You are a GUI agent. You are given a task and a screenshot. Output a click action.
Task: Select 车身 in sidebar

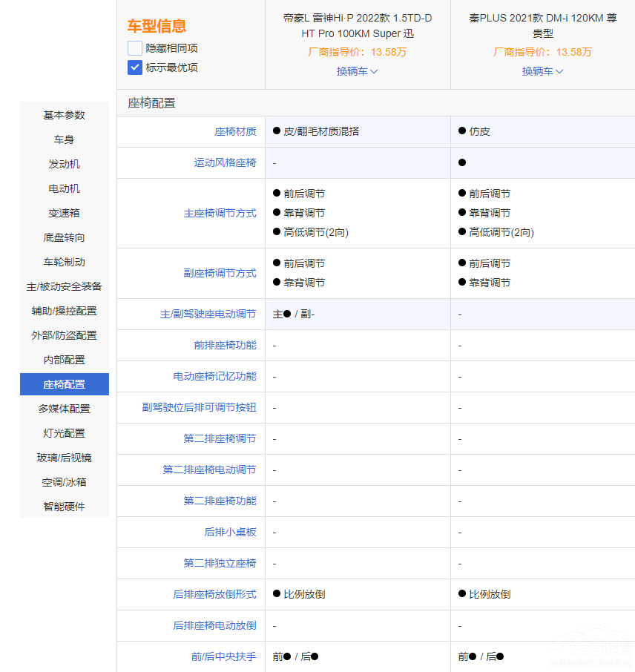[65, 139]
